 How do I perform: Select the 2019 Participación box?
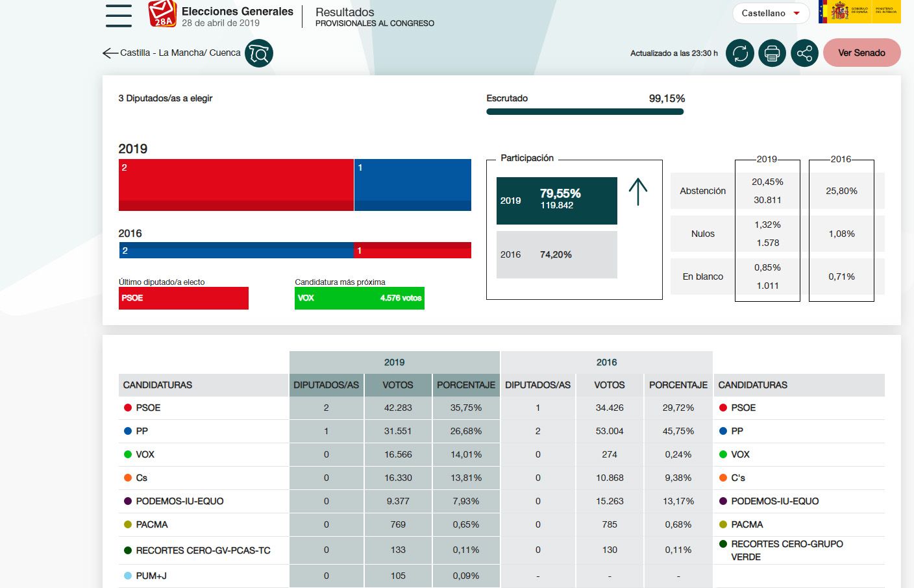tap(556, 201)
